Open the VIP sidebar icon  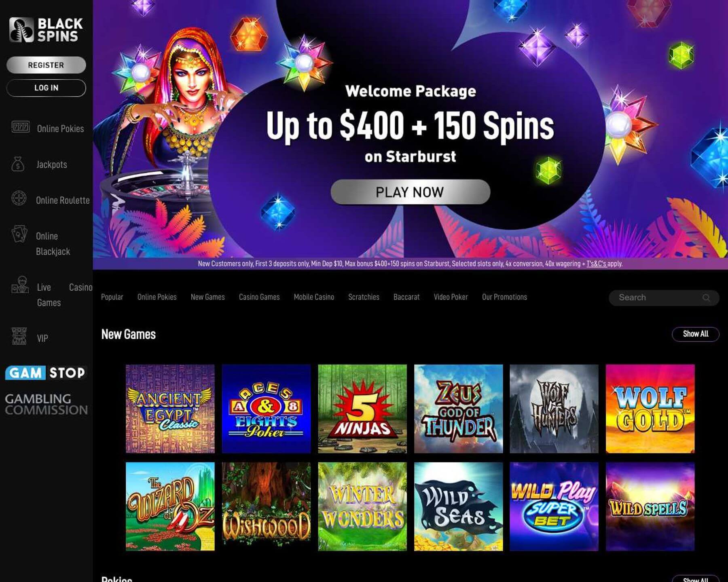pyautogui.click(x=19, y=336)
